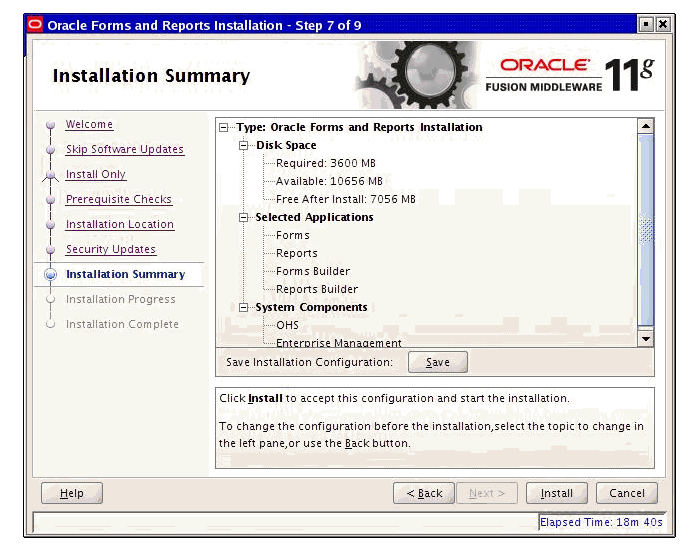The image size is (690, 544).
Task: Collapse the Selected Applications tree node
Action: [x=243, y=217]
